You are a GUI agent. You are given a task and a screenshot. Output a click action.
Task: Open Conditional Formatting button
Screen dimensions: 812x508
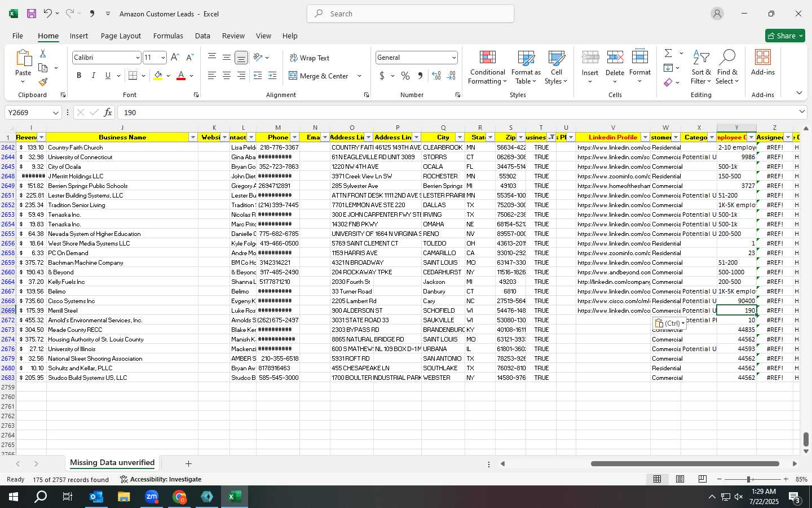click(488, 67)
